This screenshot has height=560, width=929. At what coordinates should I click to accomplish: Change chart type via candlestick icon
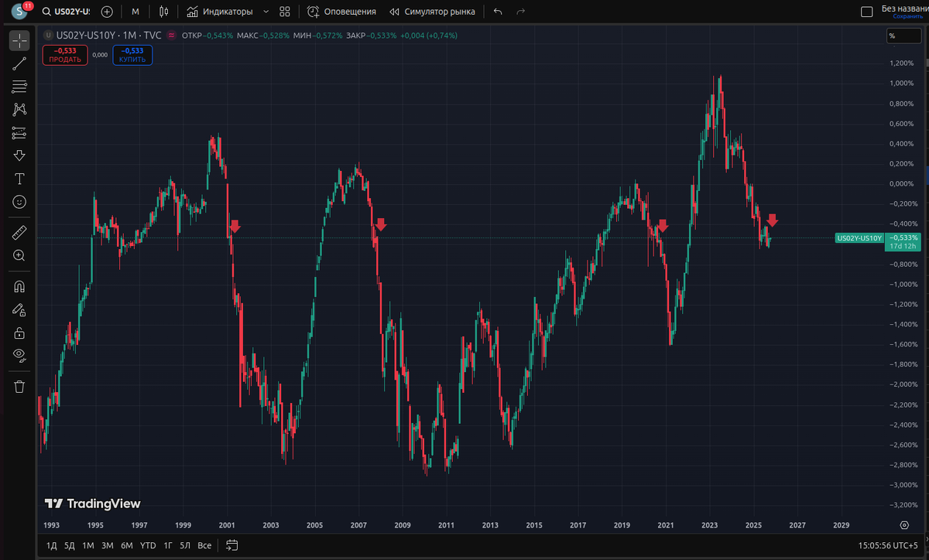click(163, 12)
